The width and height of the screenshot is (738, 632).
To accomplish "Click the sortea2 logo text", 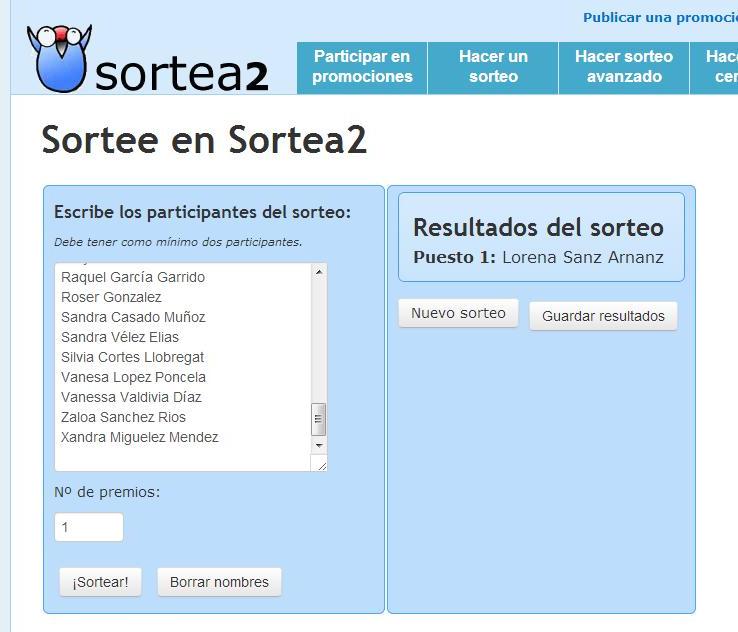I will click(x=182, y=74).
